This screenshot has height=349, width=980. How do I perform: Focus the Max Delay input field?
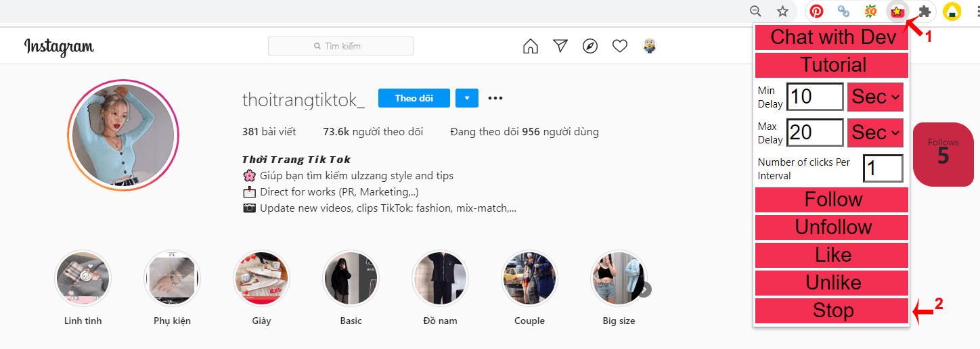click(x=815, y=133)
